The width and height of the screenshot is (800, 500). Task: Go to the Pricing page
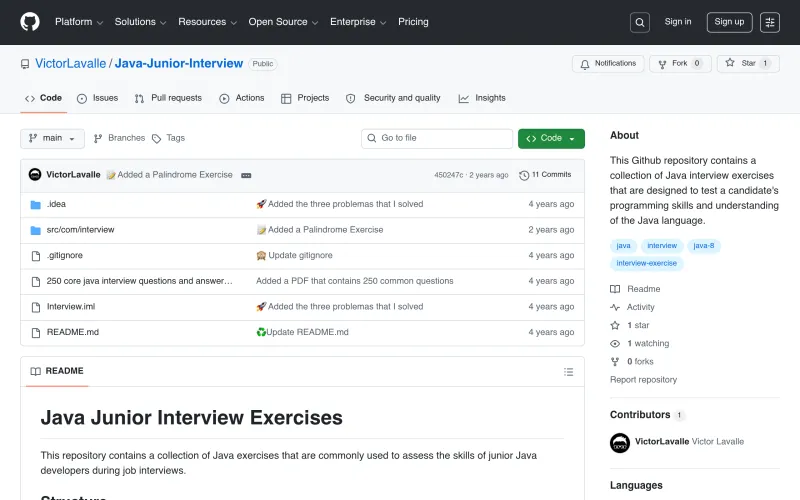coord(413,22)
